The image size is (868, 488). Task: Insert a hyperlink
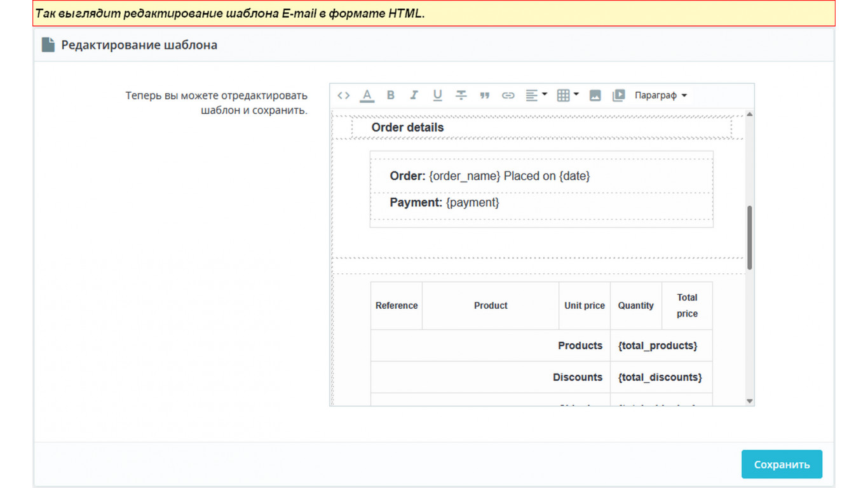tap(508, 95)
